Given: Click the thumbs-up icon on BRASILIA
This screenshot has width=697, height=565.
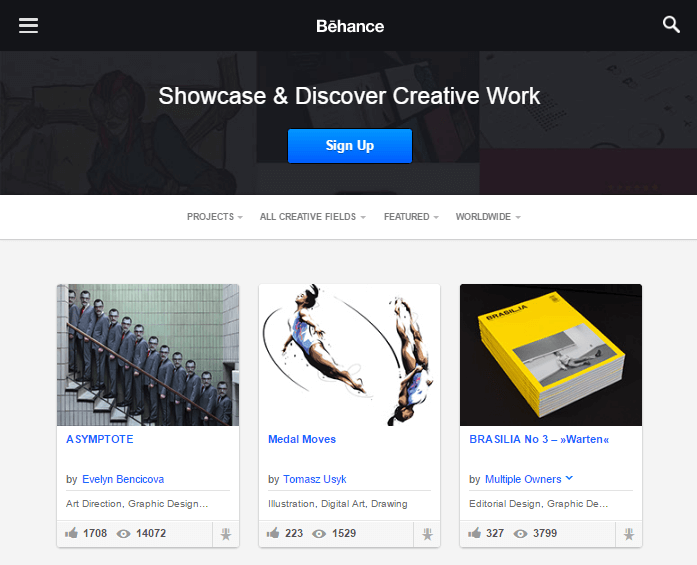Looking at the screenshot, I should tap(474, 533).
